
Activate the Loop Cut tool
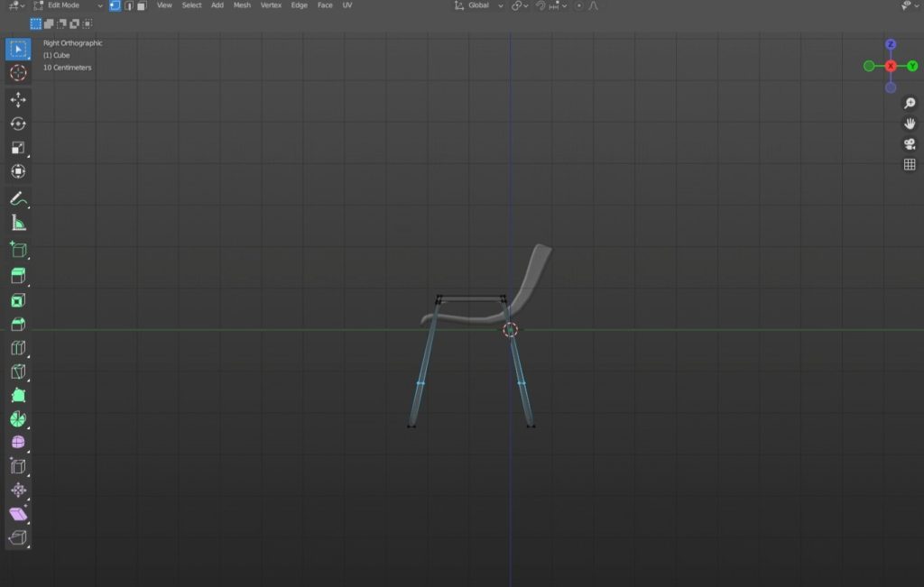18,348
